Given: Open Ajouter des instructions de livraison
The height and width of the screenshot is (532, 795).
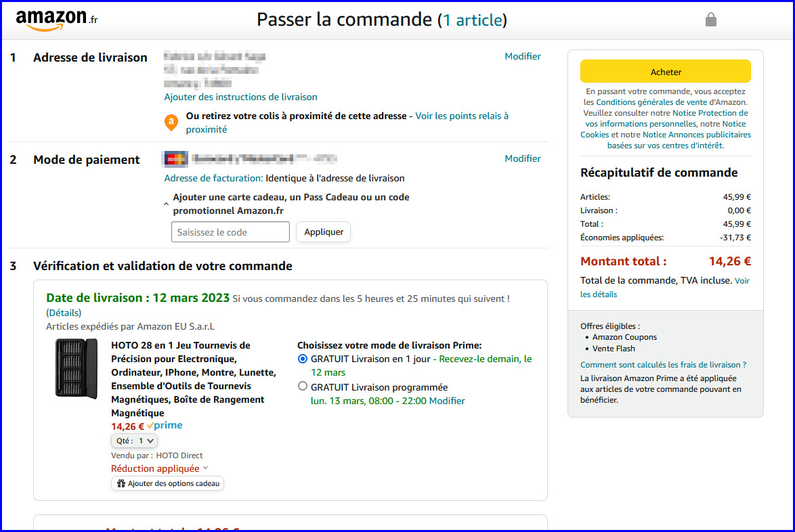Looking at the screenshot, I should click(x=240, y=97).
